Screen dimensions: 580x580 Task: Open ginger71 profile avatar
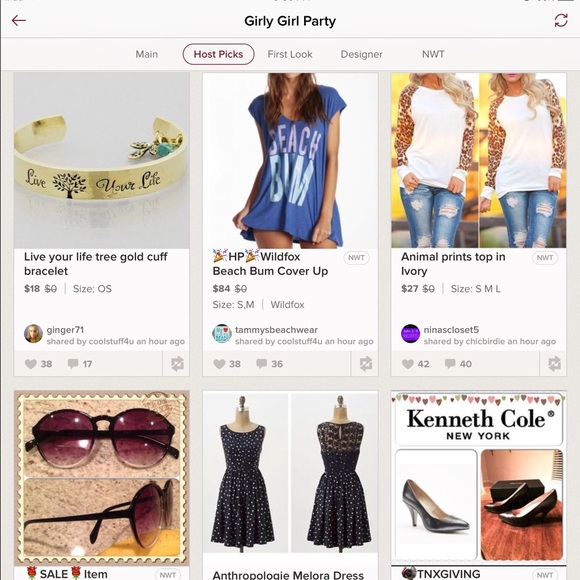tap(33, 334)
